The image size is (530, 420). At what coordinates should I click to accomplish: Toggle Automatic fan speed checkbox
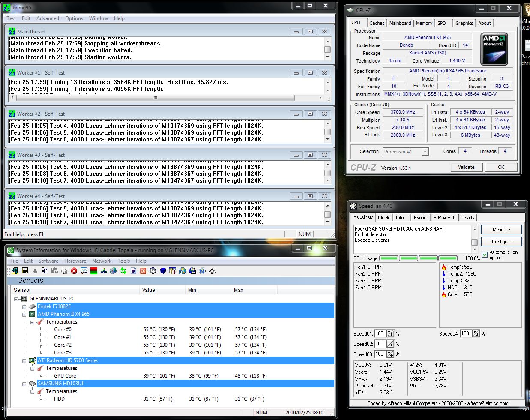pos(485,255)
